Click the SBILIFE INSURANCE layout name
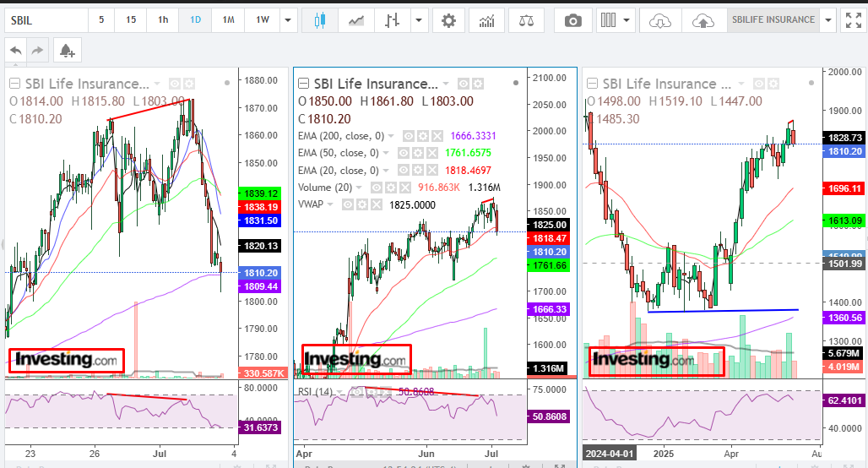Viewport: 868px width, 468px height. tap(773, 20)
